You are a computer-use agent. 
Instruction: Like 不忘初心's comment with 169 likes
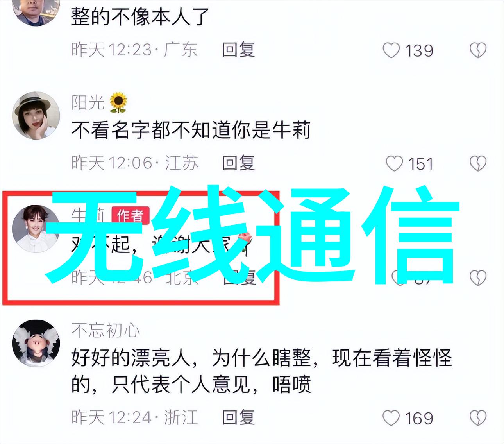391,418
